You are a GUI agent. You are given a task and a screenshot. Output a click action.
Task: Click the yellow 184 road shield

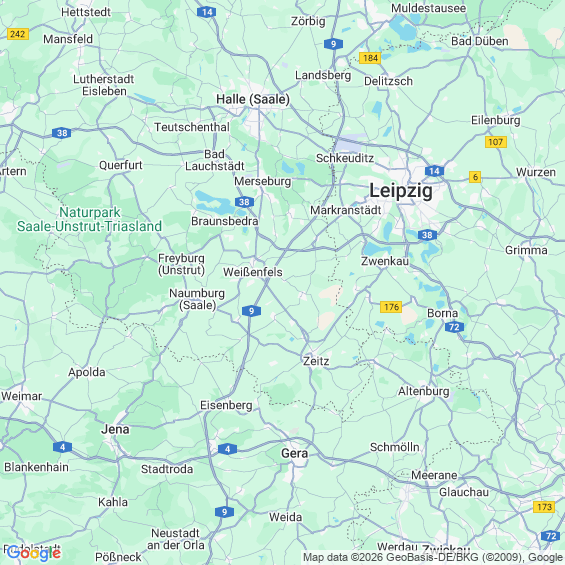(x=370, y=58)
